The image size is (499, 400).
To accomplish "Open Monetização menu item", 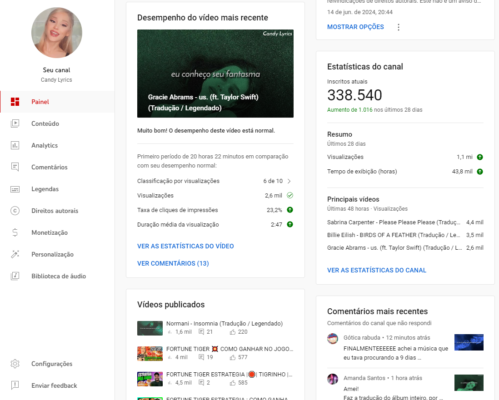I will pos(57,232).
